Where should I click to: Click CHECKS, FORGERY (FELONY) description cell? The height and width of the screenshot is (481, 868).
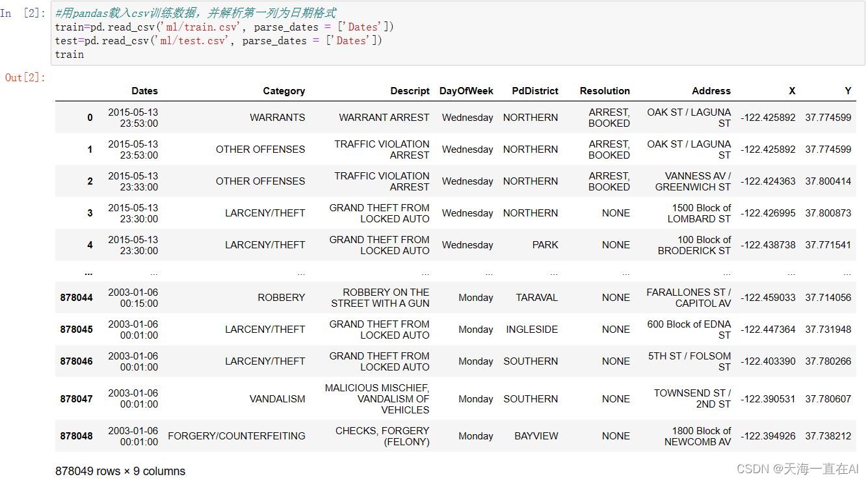tap(382, 436)
